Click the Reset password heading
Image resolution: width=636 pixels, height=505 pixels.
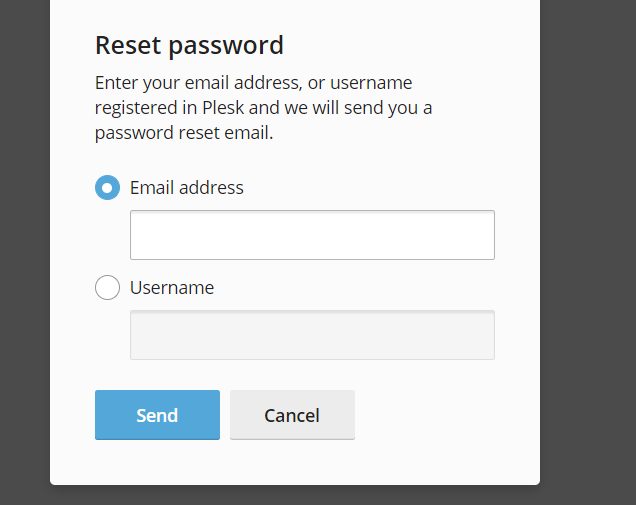pyautogui.click(x=189, y=45)
